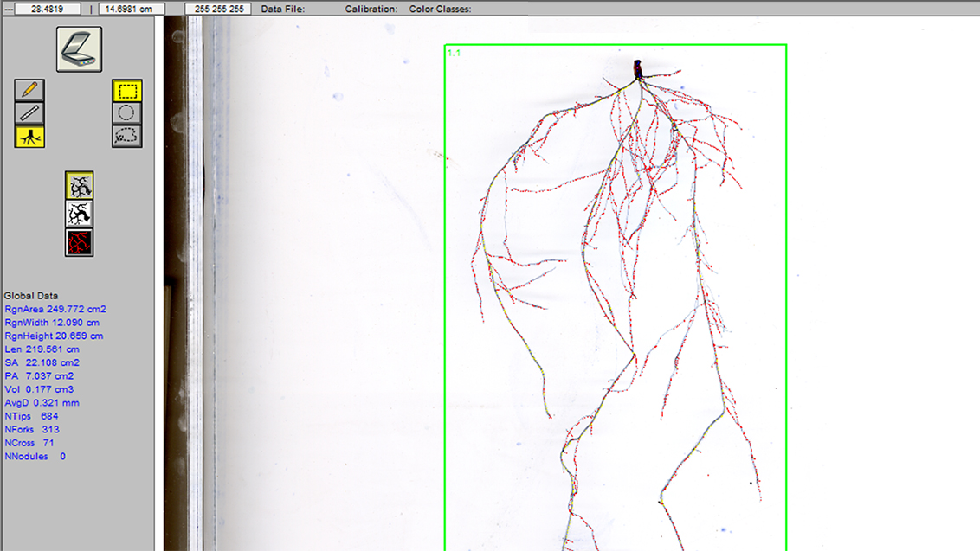Choose the circular region selection tool
This screenshot has width=980, height=551.
[127, 113]
